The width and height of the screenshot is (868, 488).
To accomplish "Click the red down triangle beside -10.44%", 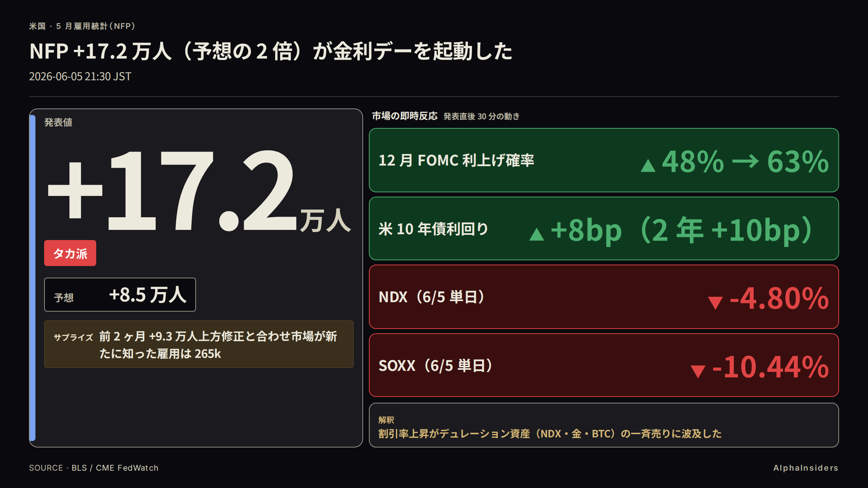I will [698, 372].
